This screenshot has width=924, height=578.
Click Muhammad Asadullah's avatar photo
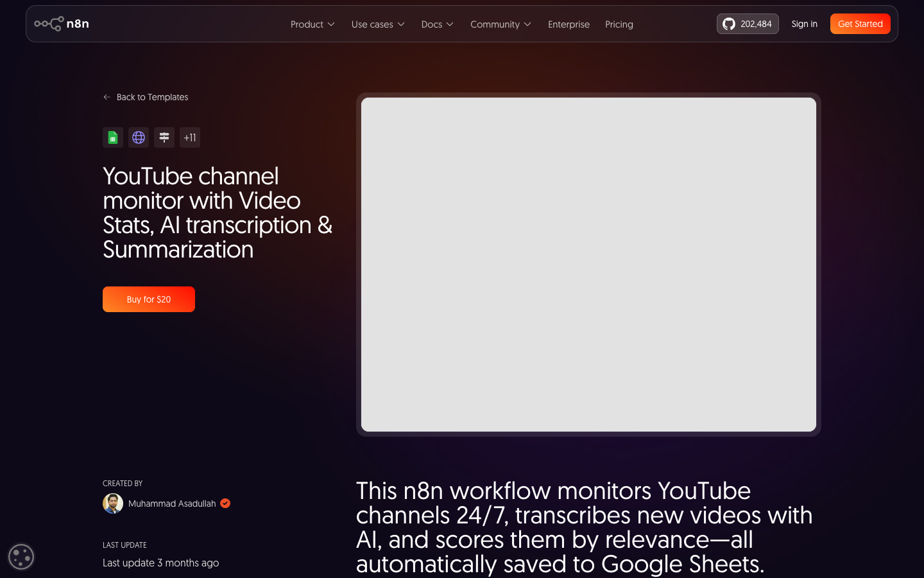(x=113, y=504)
